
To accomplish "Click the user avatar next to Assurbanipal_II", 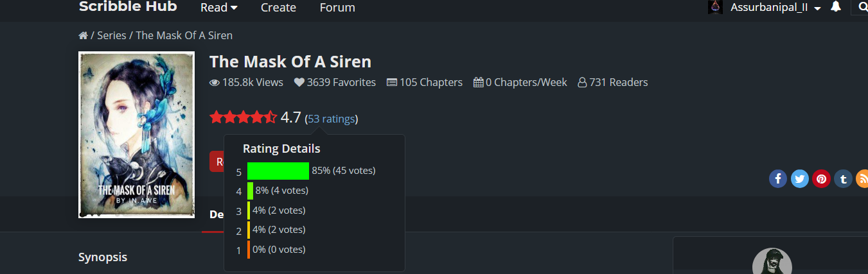I will click(x=715, y=7).
